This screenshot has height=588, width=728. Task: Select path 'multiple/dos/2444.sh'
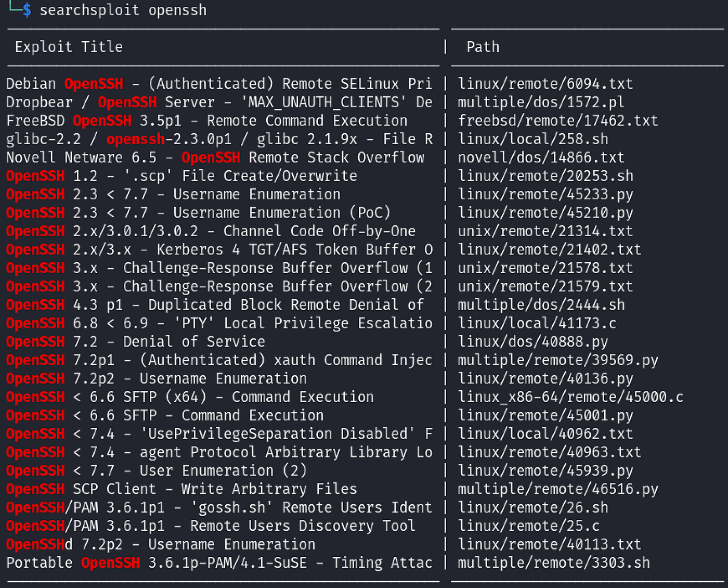(541, 305)
